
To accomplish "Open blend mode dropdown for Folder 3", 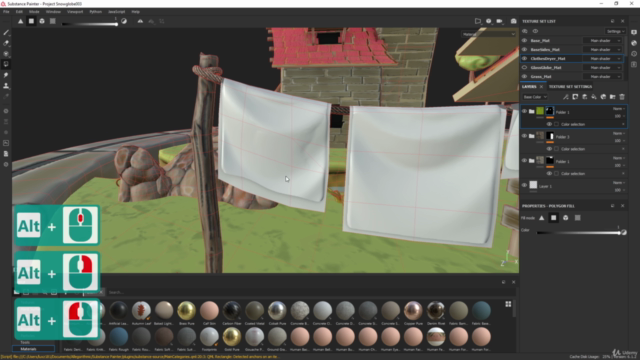I will coord(619,133).
